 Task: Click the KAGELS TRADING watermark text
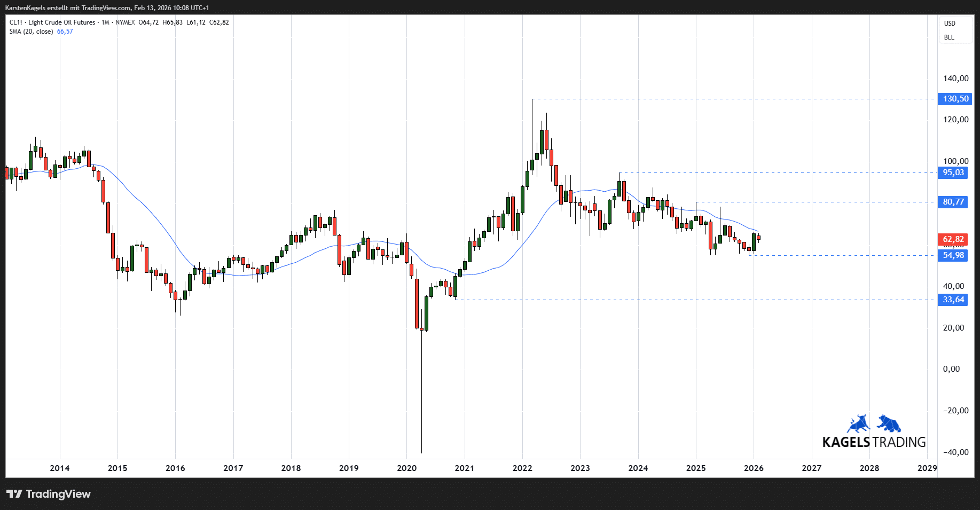tap(874, 442)
